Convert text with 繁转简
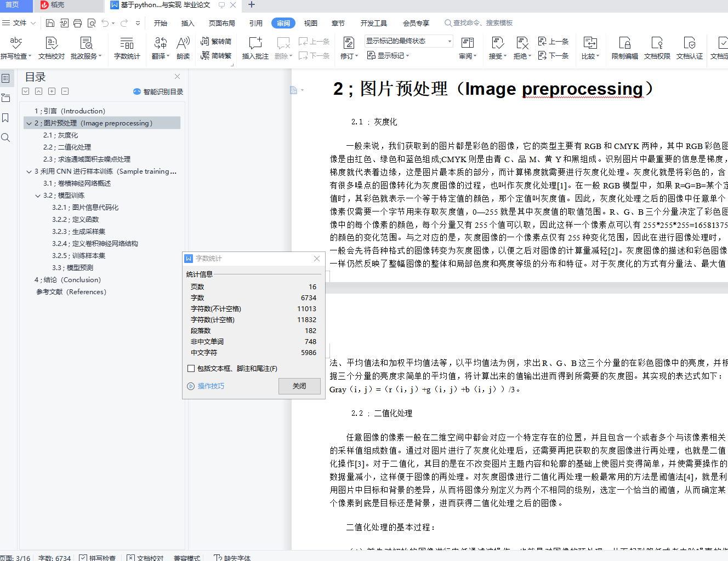Image resolution: width=728 pixels, height=561 pixels. tap(216, 41)
